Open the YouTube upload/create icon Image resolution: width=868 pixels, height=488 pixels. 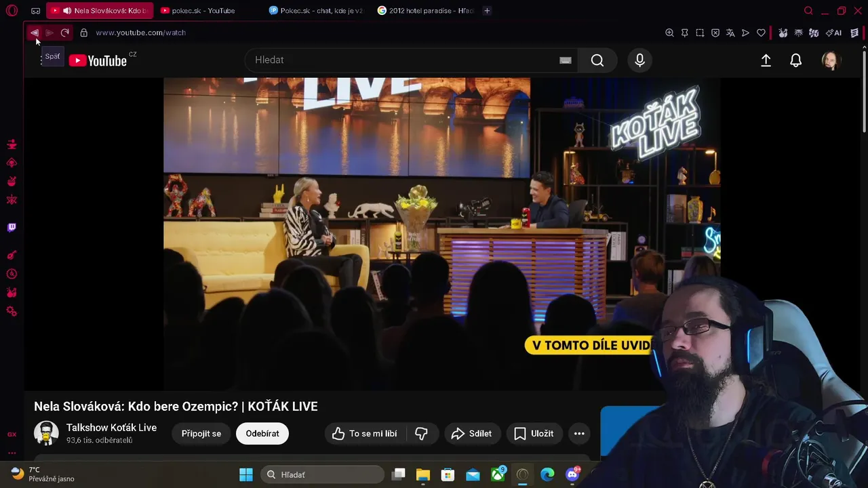click(x=766, y=60)
